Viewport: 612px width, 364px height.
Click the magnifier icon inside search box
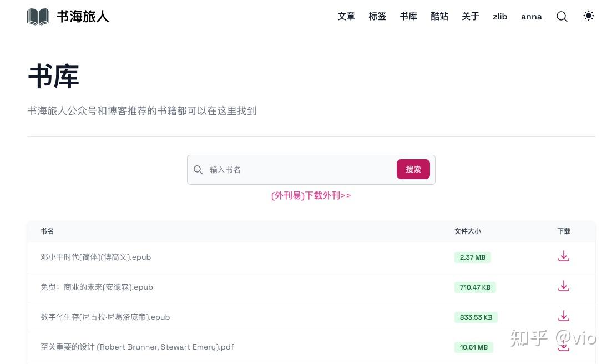[198, 170]
